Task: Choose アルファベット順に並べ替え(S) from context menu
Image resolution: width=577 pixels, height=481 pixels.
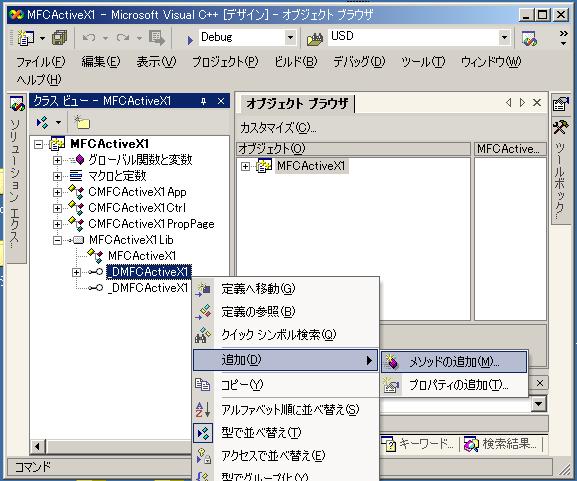Action: pyautogui.click(x=286, y=410)
